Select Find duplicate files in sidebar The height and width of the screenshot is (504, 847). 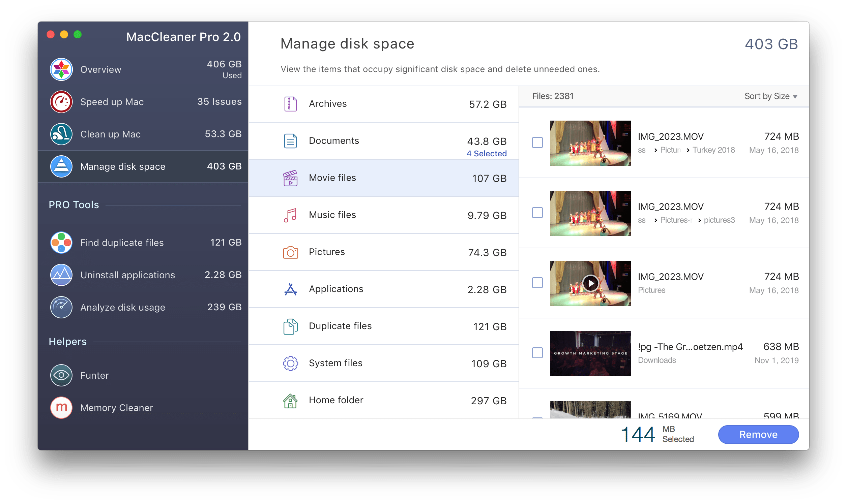point(143,243)
